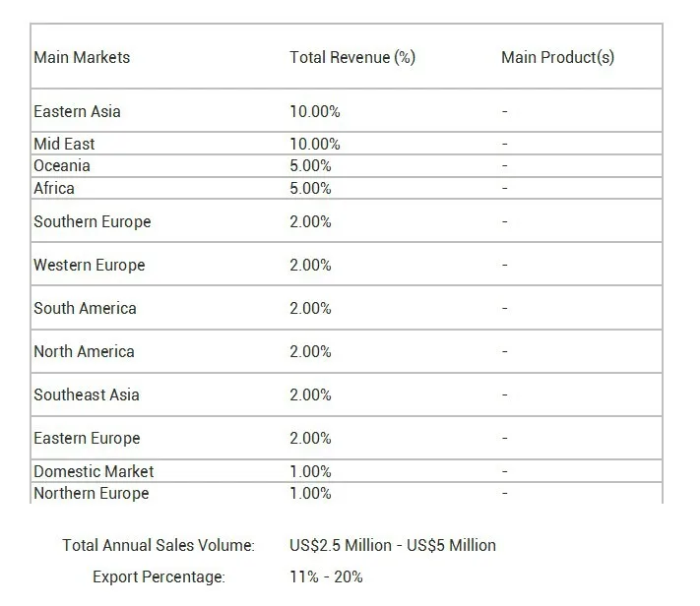Image resolution: width=700 pixels, height=606 pixels.
Task: Select the Southern Europe market label
Action: pos(93,221)
